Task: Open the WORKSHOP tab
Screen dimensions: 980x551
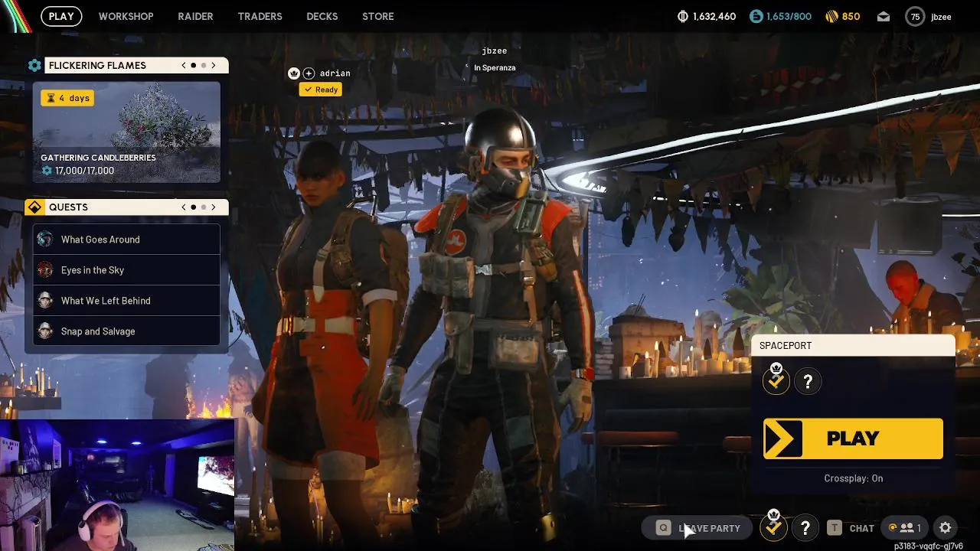Action: point(126,16)
